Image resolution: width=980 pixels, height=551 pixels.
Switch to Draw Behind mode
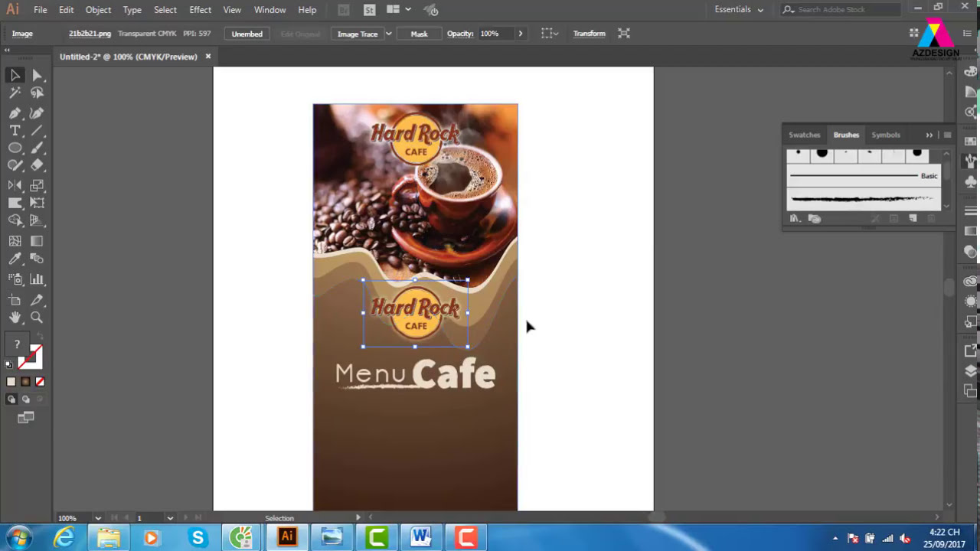coord(26,399)
